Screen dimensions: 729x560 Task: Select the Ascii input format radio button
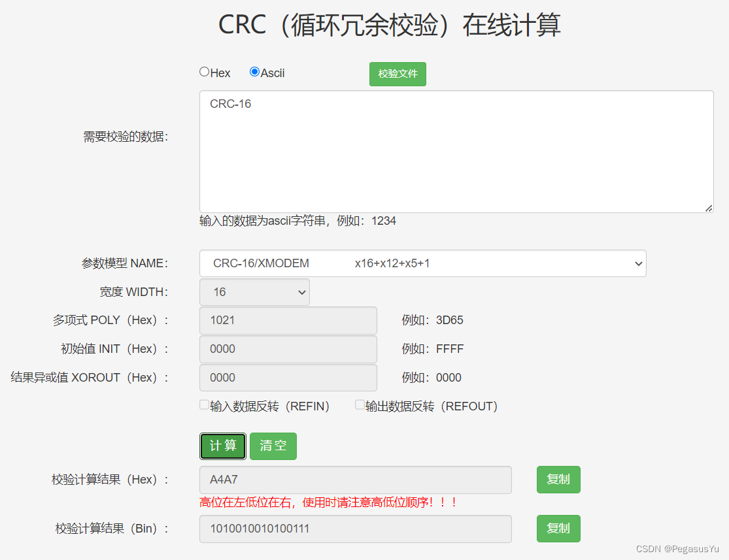[x=254, y=71]
